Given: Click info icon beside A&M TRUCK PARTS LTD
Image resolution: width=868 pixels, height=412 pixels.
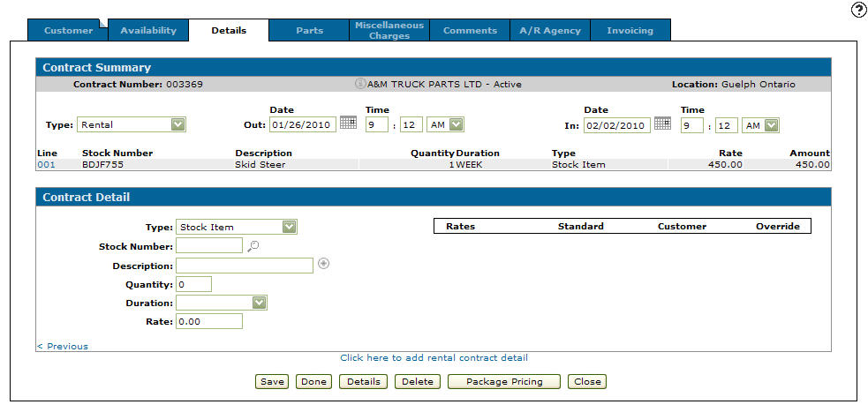Looking at the screenshot, I should click(x=359, y=84).
